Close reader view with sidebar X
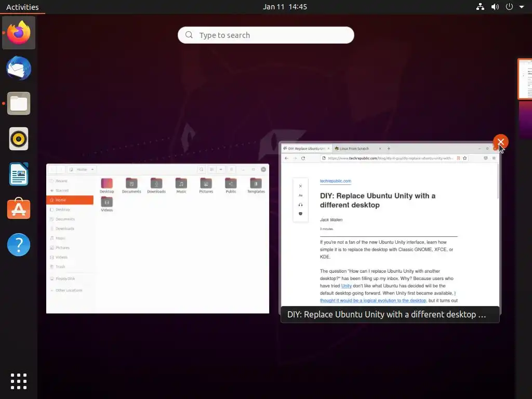The image size is (532, 399). click(x=300, y=186)
